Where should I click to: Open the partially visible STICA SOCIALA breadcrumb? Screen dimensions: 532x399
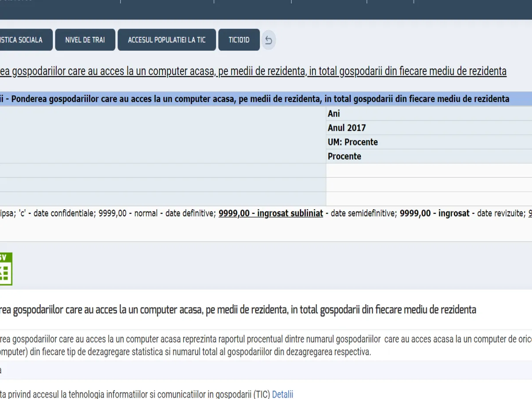click(x=24, y=40)
